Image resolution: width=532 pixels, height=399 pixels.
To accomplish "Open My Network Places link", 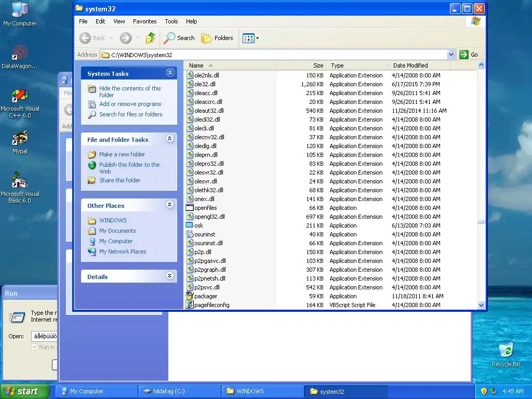I will point(123,252).
